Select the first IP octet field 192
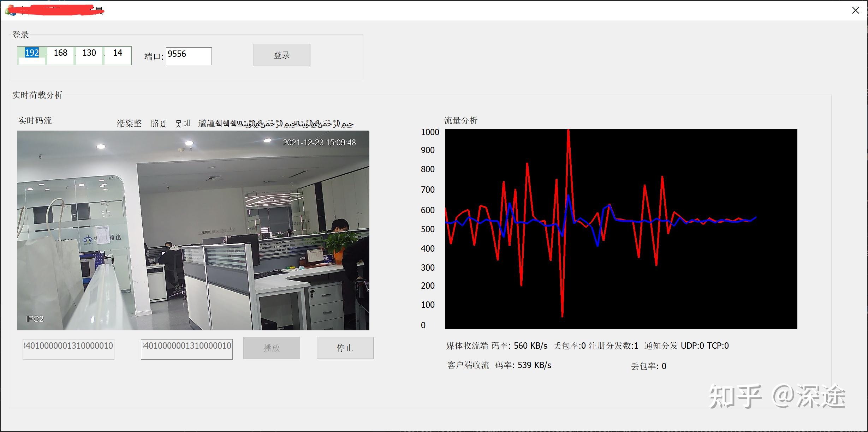The image size is (868, 432). [32, 53]
